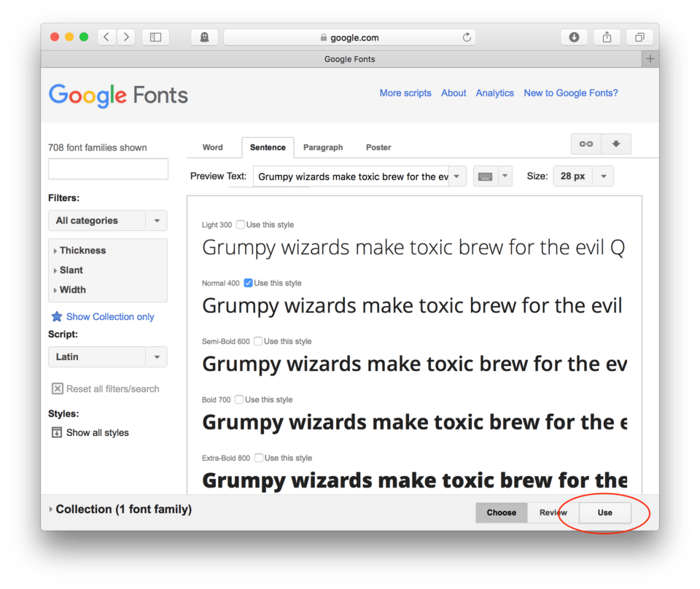Click '708 font families shown' text
700x589 pixels.
click(97, 147)
